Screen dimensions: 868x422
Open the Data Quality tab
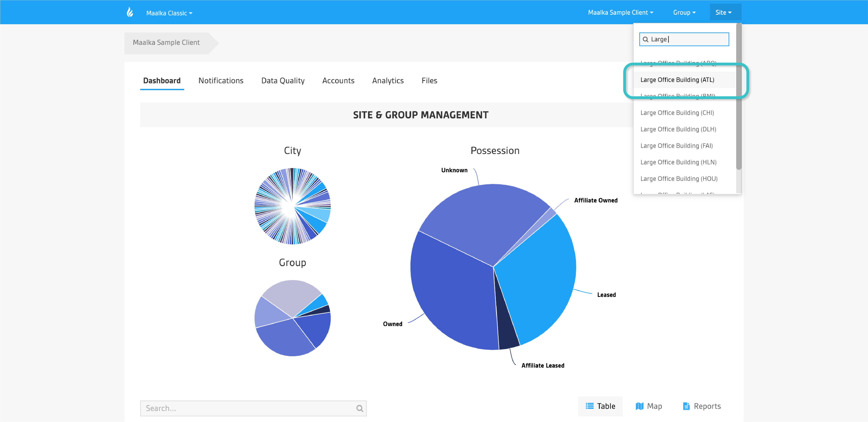point(283,81)
